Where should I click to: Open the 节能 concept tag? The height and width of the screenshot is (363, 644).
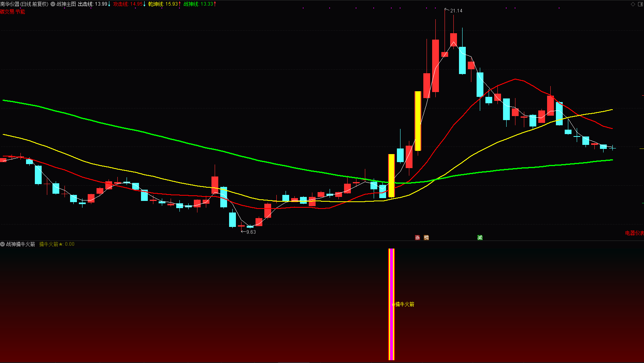(x=20, y=12)
